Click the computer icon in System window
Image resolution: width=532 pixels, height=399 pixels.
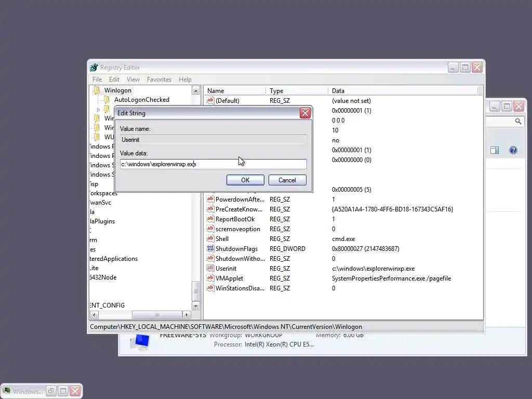click(140, 342)
